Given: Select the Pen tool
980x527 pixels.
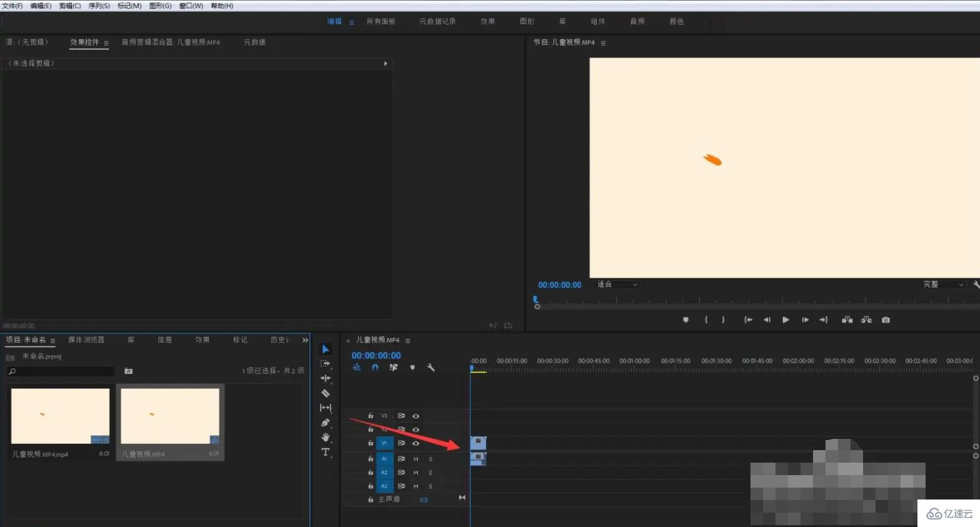Looking at the screenshot, I should pos(325,423).
